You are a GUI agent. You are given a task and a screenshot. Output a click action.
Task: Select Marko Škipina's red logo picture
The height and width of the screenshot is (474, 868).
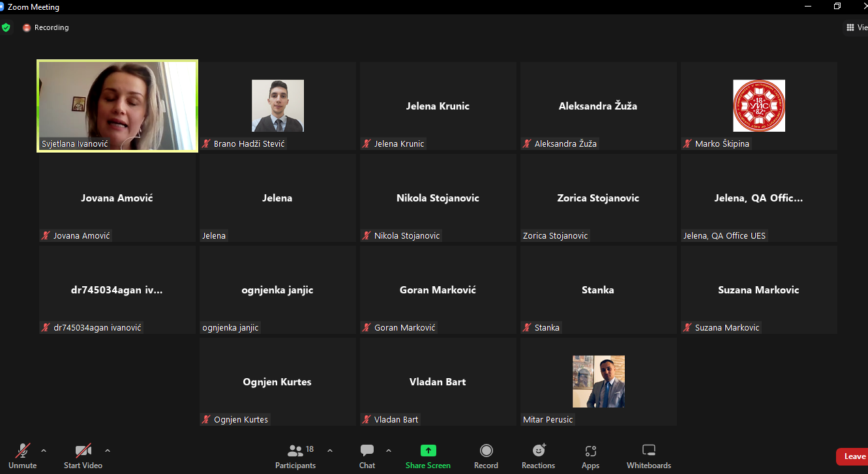pos(759,106)
